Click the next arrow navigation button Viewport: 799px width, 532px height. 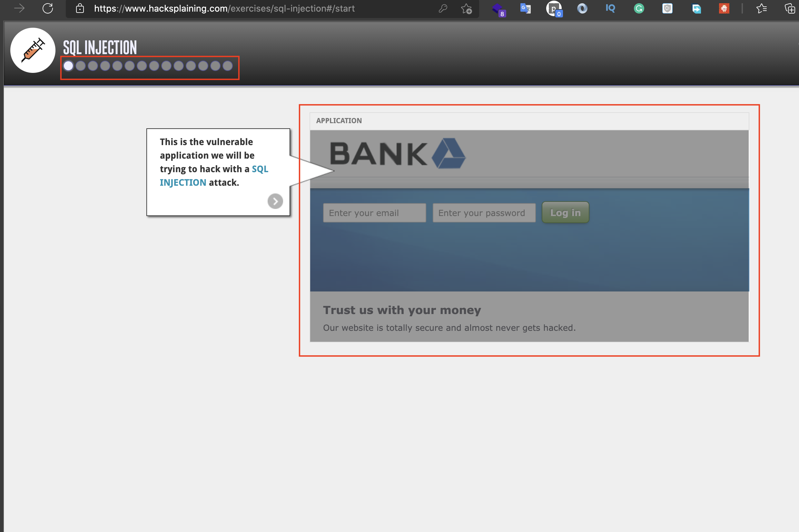pyautogui.click(x=275, y=201)
